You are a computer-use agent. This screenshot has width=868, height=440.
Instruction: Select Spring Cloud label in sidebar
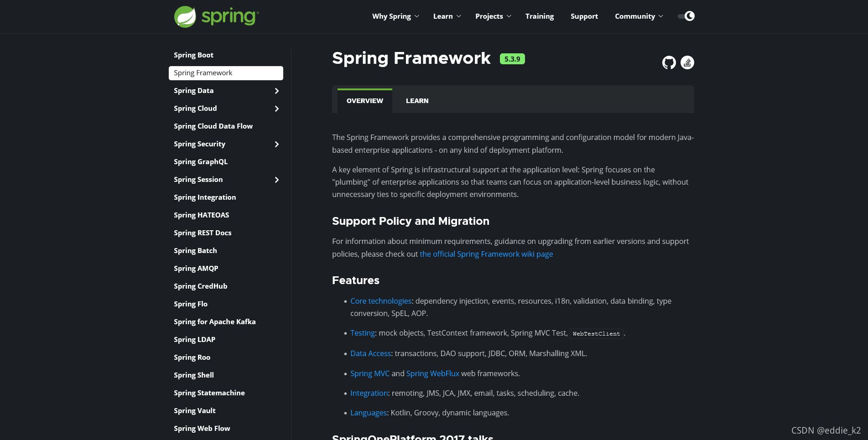click(195, 109)
